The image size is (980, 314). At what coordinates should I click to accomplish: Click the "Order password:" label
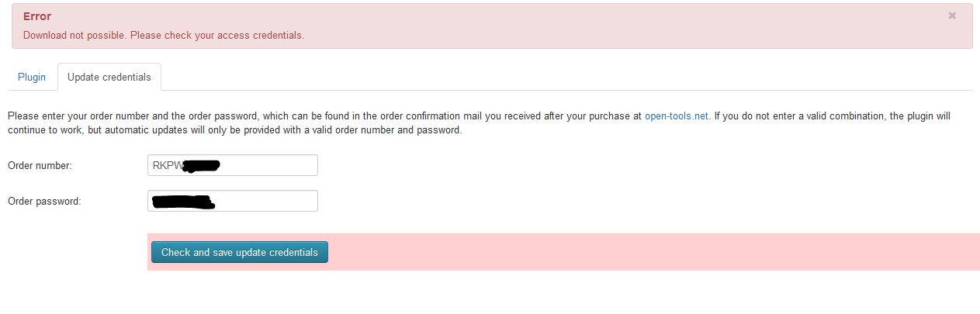tap(44, 201)
